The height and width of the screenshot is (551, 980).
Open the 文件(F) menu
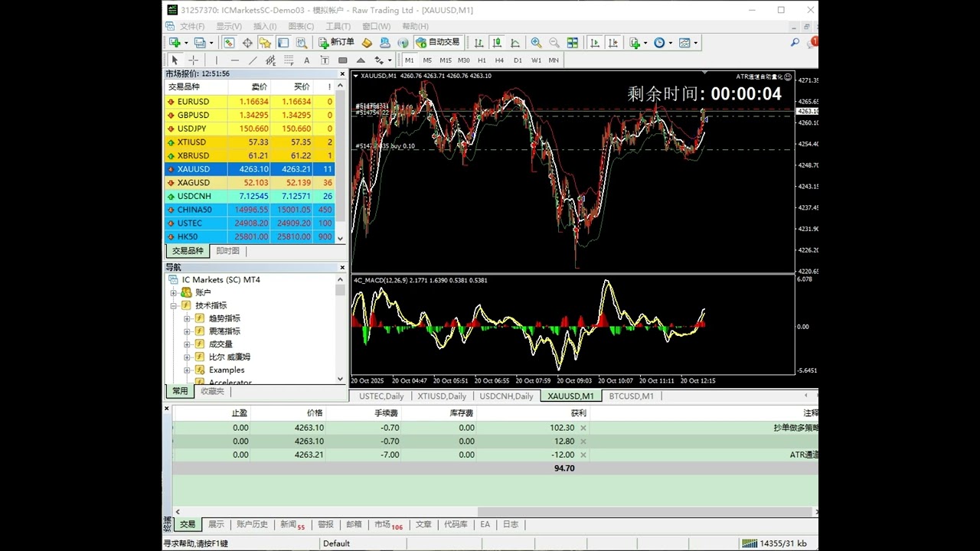point(192,26)
